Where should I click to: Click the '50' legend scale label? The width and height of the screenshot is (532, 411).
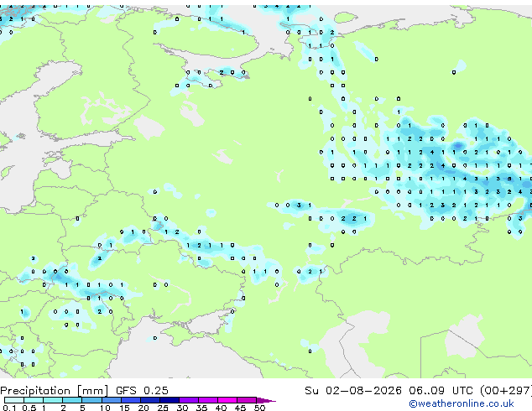coord(259,408)
